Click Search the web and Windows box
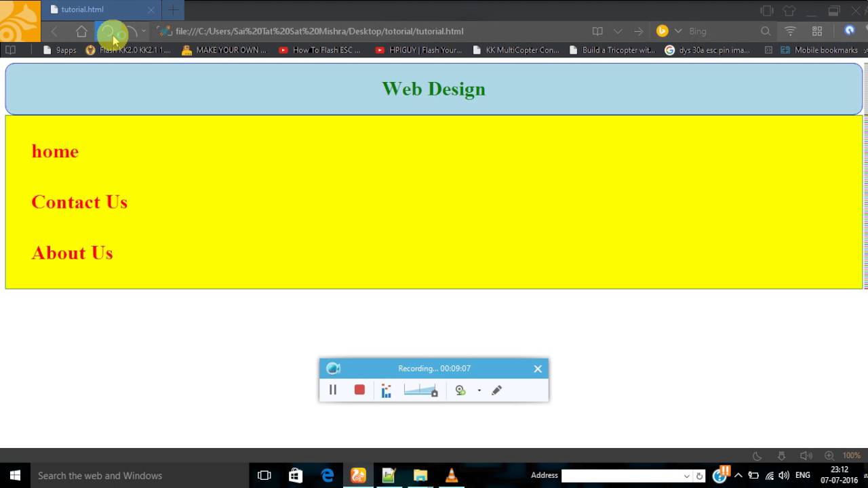This screenshot has width=868, height=488. 140,475
